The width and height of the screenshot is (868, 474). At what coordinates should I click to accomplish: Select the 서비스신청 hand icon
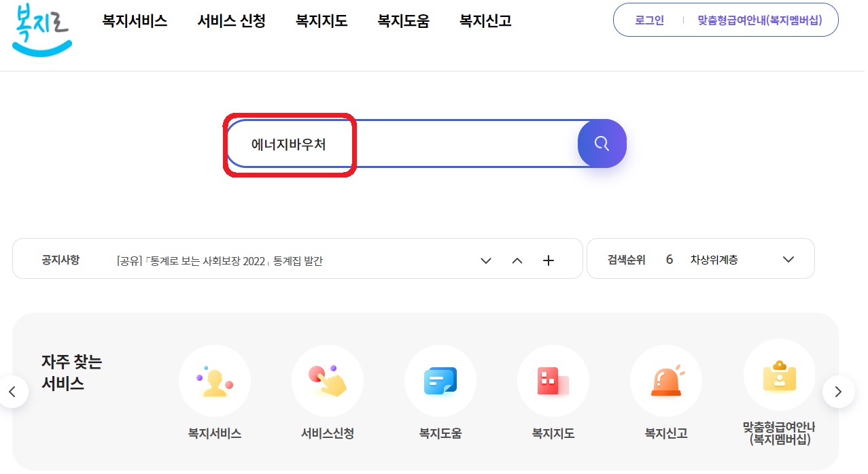point(327,381)
